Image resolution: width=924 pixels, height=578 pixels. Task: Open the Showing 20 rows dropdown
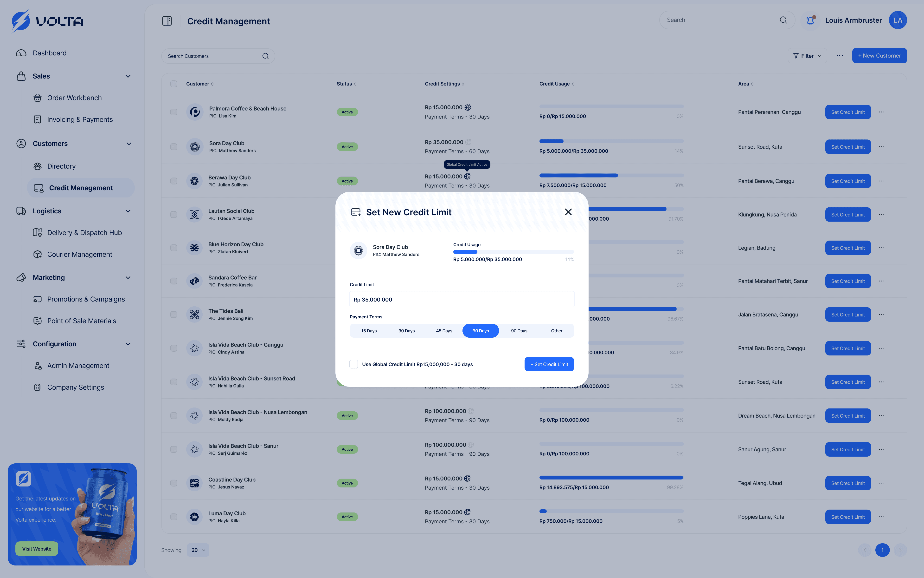(x=198, y=550)
